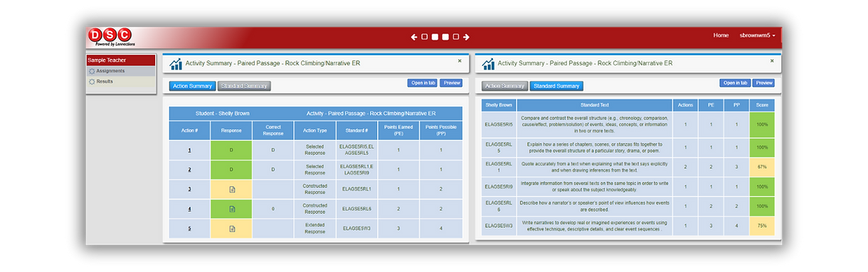Click Preview button in left panel
This screenshot has height=272, width=868.
click(x=451, y=83)
